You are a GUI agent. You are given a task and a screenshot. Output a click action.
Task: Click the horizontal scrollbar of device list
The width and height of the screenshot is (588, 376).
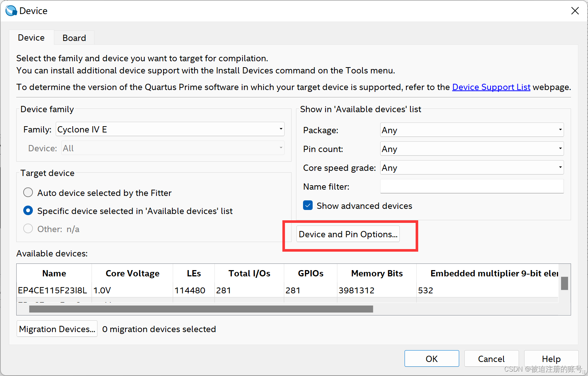point(201,309)
